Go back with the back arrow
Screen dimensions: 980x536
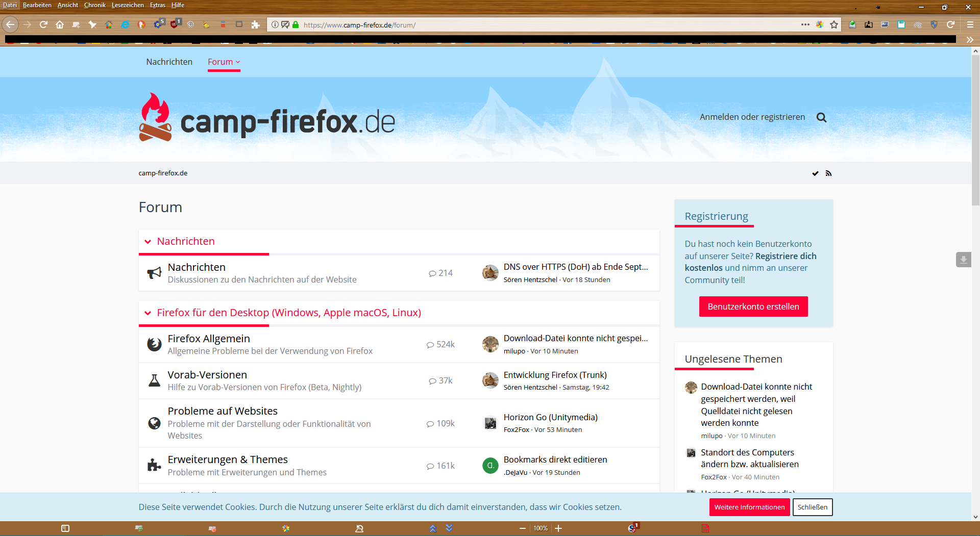point(10,24)
